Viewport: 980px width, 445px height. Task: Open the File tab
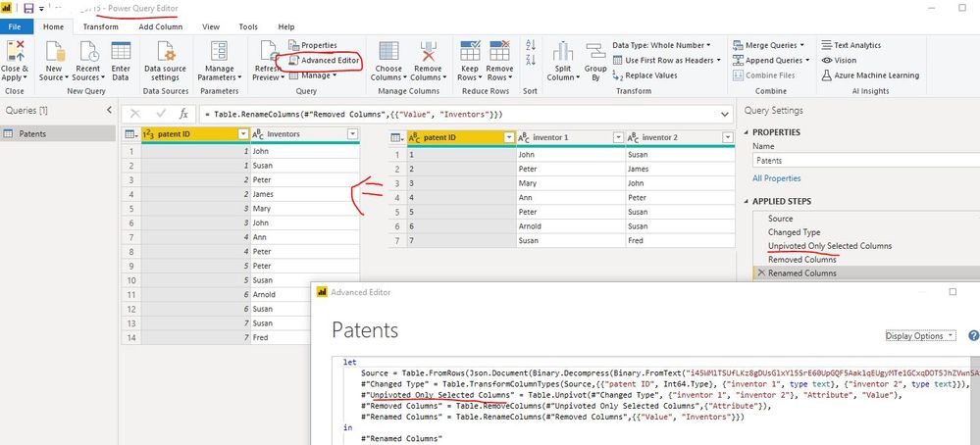(x=15, y=26)
